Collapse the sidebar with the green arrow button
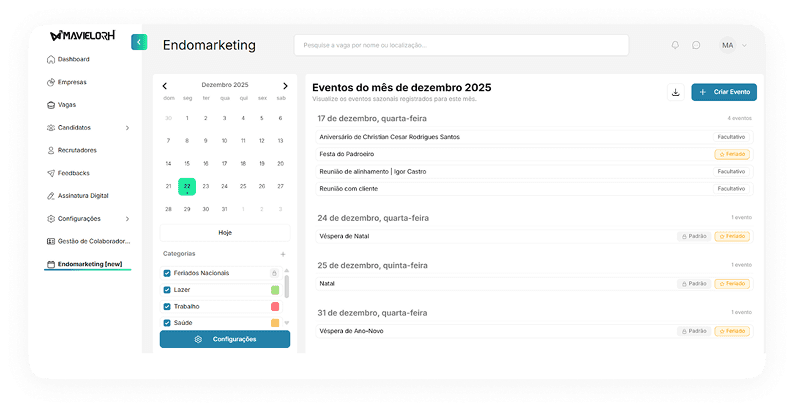Viewport: 795px width, 412px height. [x=139, y=42]
